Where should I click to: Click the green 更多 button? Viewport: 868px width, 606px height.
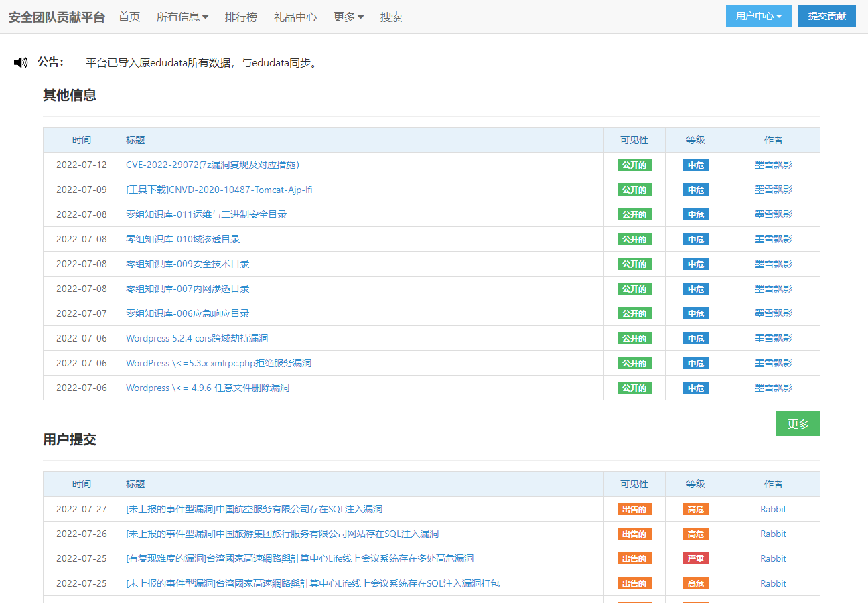(798, 423)
